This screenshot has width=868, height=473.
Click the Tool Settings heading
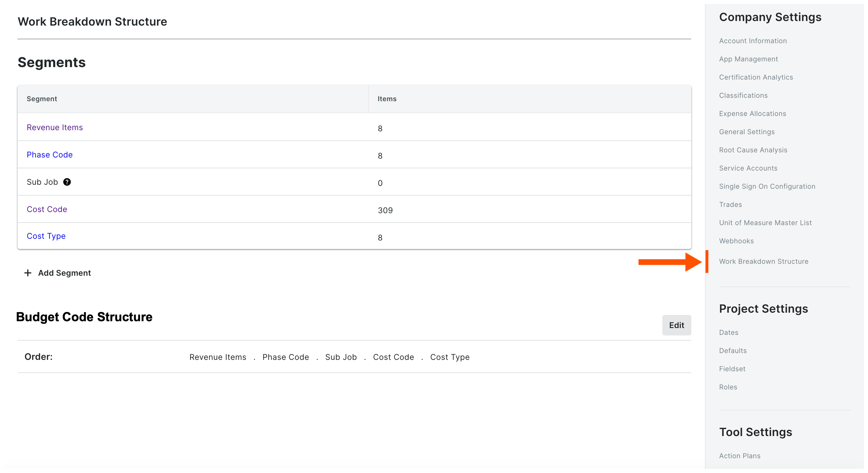[756, 432]
